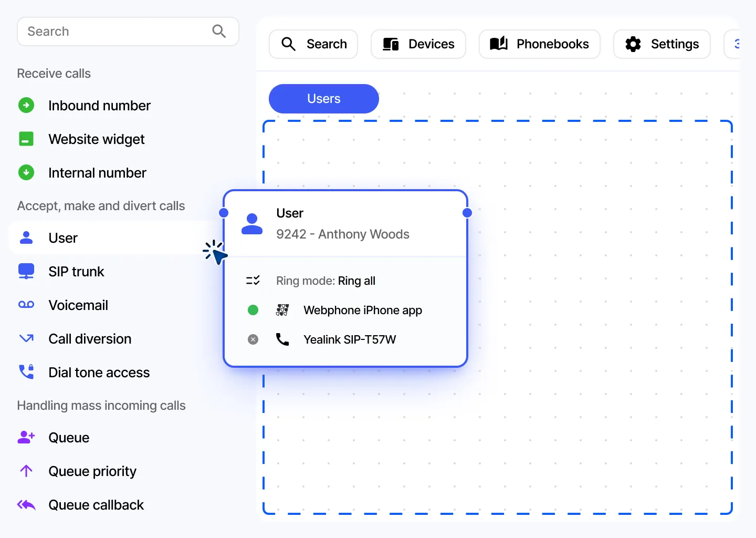Click the Yealink handset phone icon

(282, 339)
